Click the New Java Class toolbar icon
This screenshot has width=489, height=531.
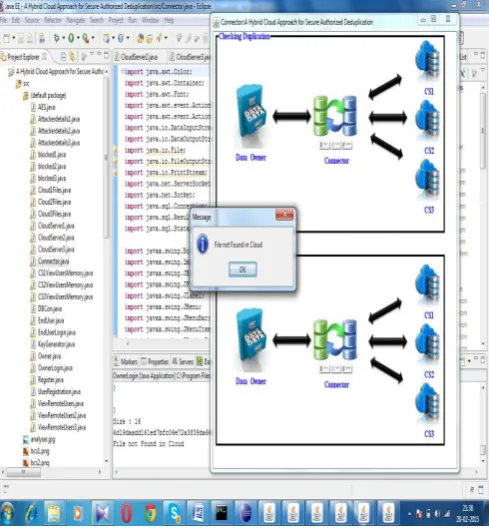pos(121,38)
